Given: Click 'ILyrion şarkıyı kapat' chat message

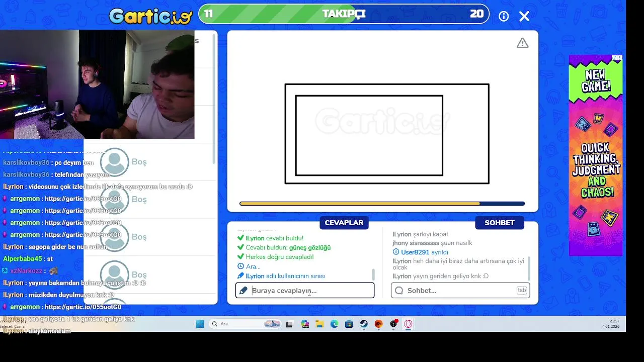Looking at the screenshot, I should point(421,234).
